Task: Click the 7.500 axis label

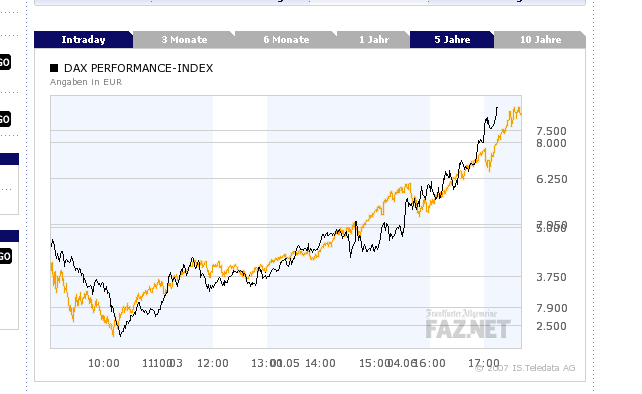Action: tap(551, 131)
